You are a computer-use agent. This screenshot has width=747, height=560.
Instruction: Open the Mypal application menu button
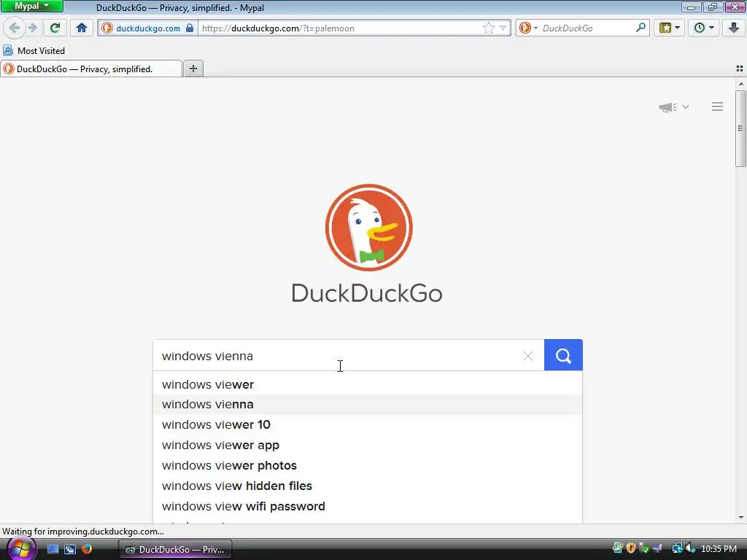coord(32,6)
